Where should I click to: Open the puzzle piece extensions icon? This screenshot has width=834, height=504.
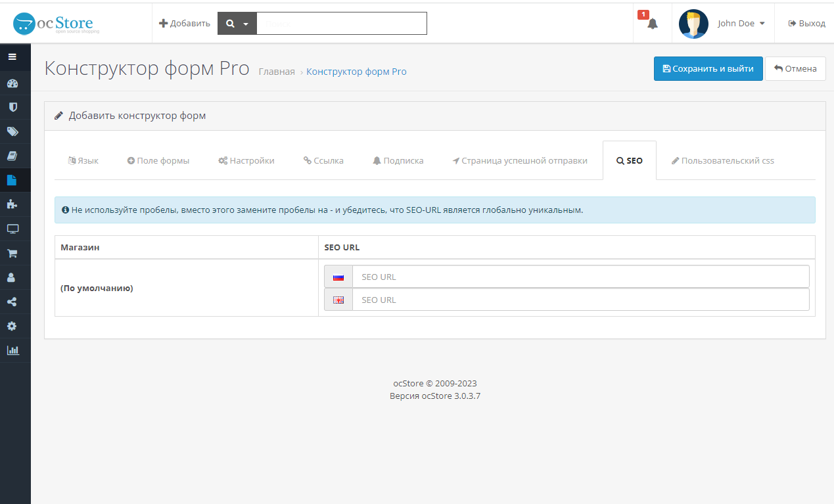click(x=12, y=204)
